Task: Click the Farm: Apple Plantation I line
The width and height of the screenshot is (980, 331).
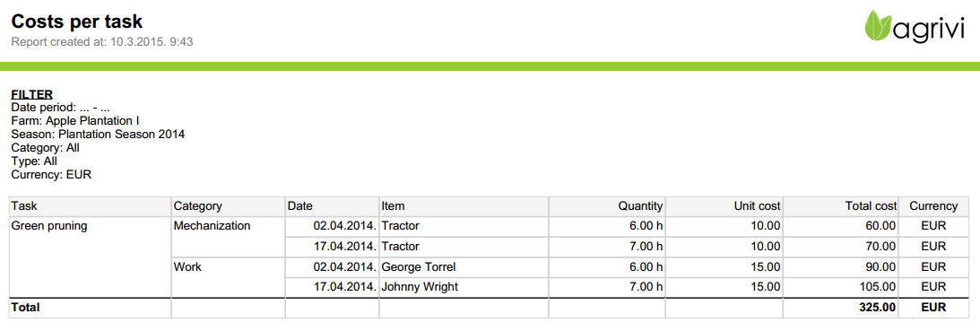Action: tap(75, 121)
